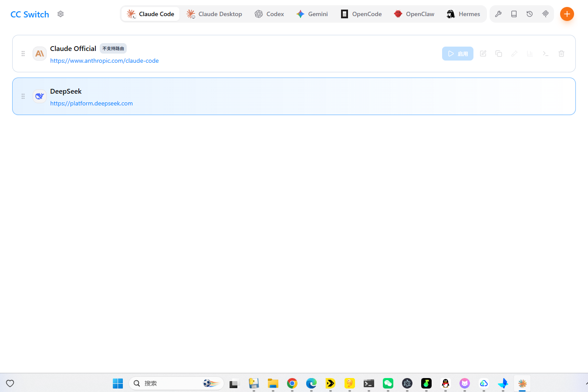Switch to the Codex tab

(x=270, y=14)
